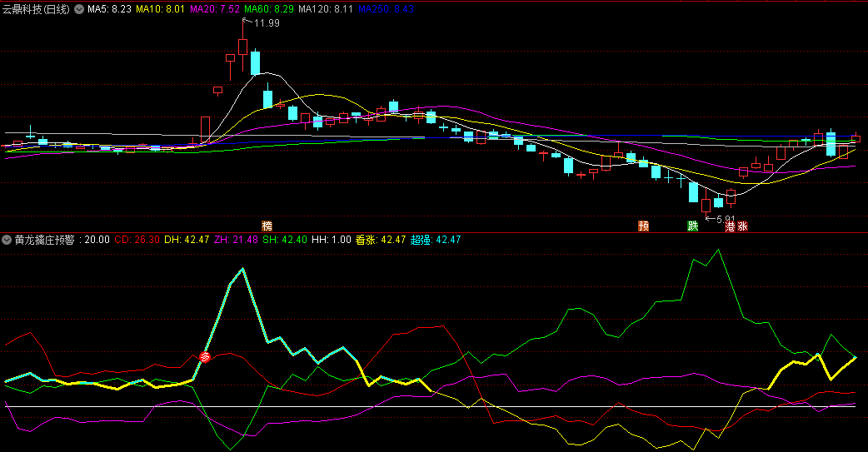Click the green 跌 marker icon
868x452 pixels.
click(691, 226)
